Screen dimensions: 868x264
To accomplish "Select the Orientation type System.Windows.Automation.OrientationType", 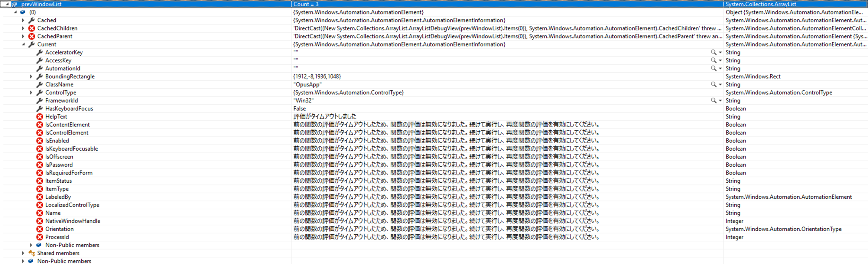I will [783, 229].
